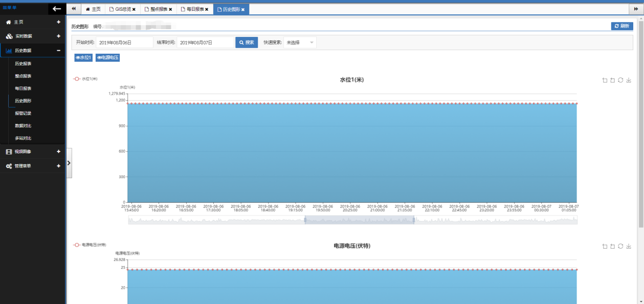
Task: Click the 搜索 search button
Action: tap(247, 42)
